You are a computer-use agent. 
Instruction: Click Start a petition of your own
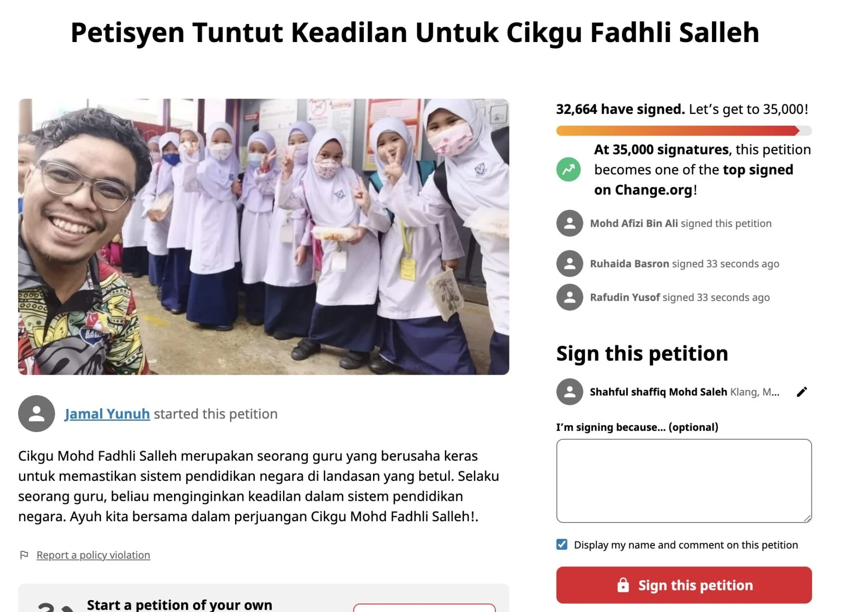(x=179, y=604)
